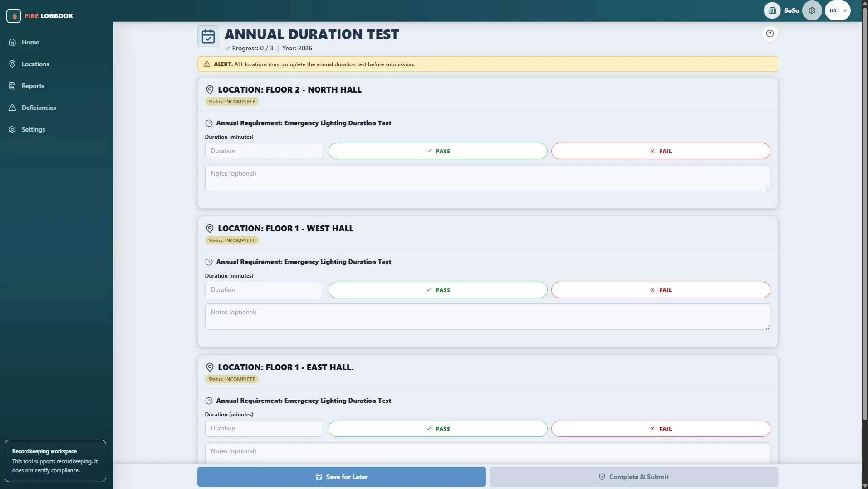Mark Floor 1 - East Hall as PASS
Viewport: 868px width, 489px height.
click(438, 429)
